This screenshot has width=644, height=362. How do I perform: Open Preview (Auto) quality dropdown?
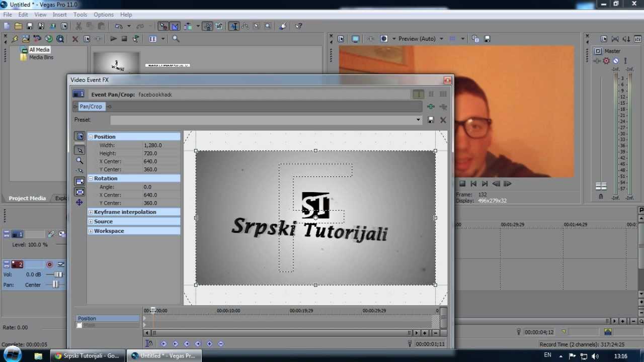coord(441,39)
